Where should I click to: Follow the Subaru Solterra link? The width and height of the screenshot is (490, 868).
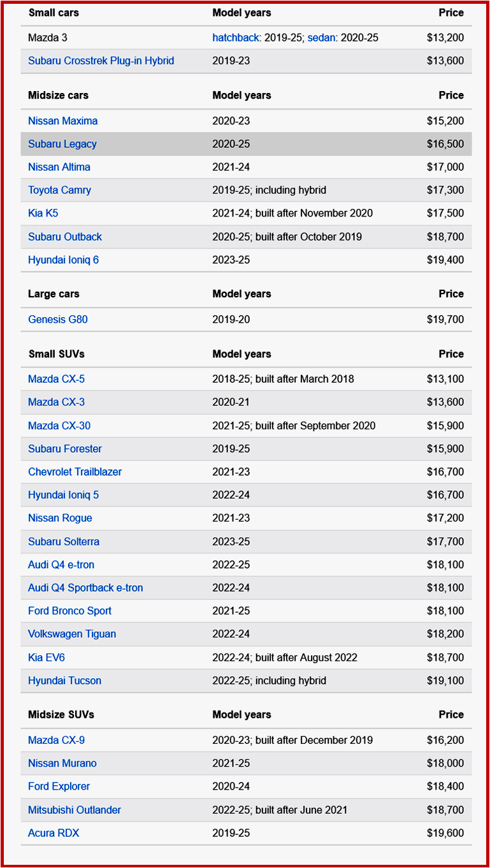64,542
